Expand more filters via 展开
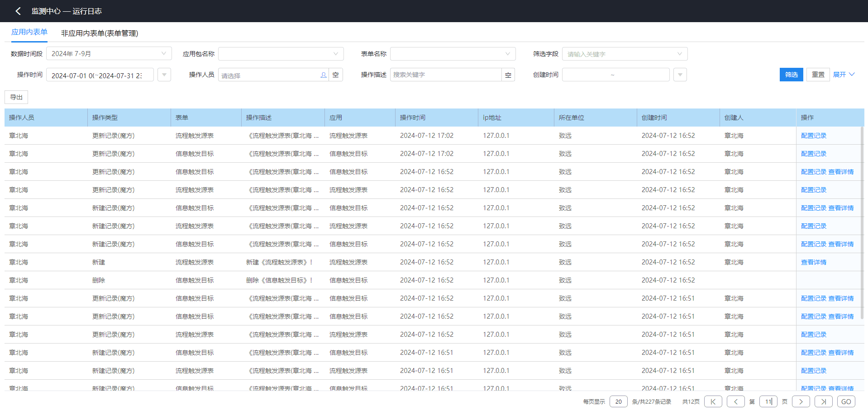 click(844, 75)
